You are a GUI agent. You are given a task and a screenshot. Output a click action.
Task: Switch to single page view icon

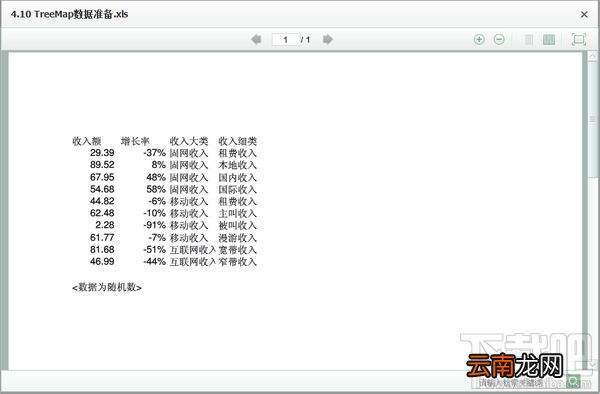[529, 39]
